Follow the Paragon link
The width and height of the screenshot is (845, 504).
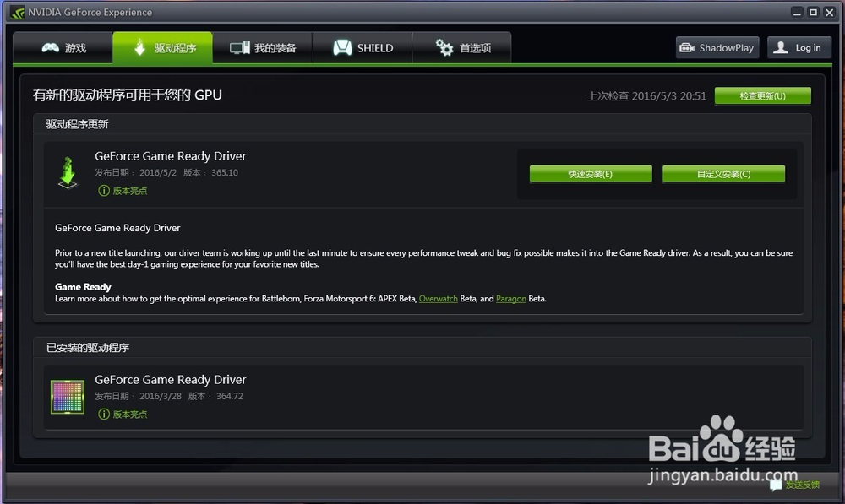[x=511, y=299]
